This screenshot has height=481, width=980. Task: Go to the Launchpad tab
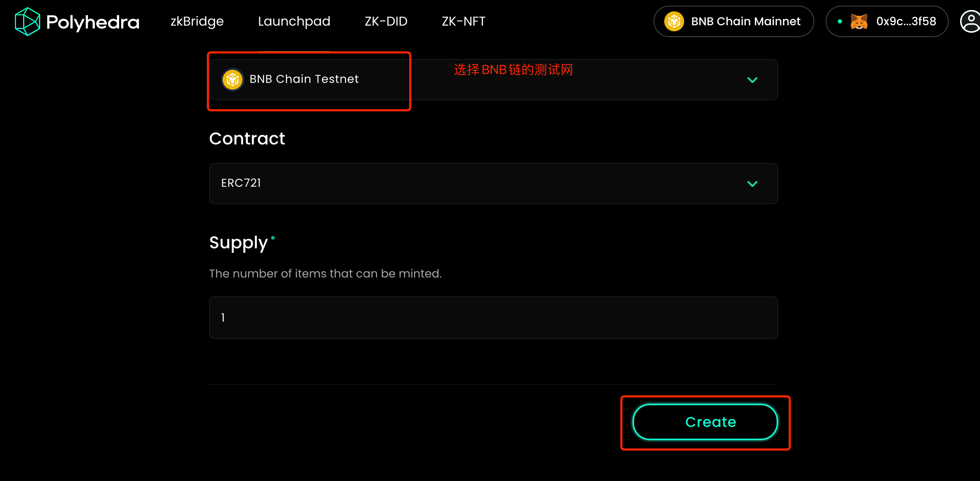294,21
